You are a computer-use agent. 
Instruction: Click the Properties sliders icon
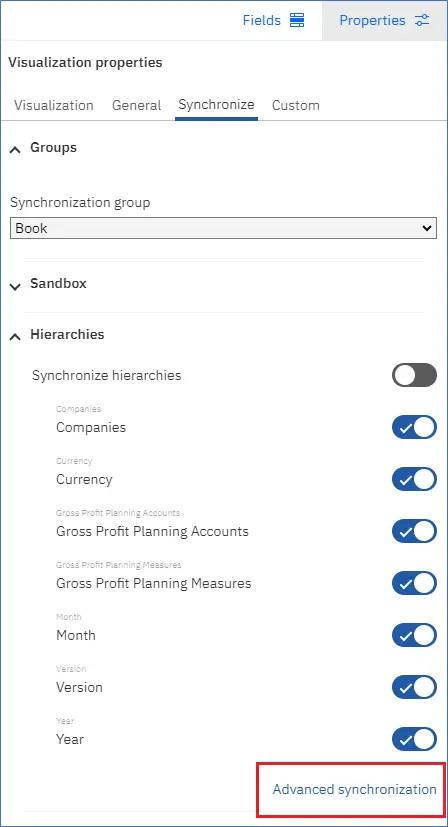[422, 21]
